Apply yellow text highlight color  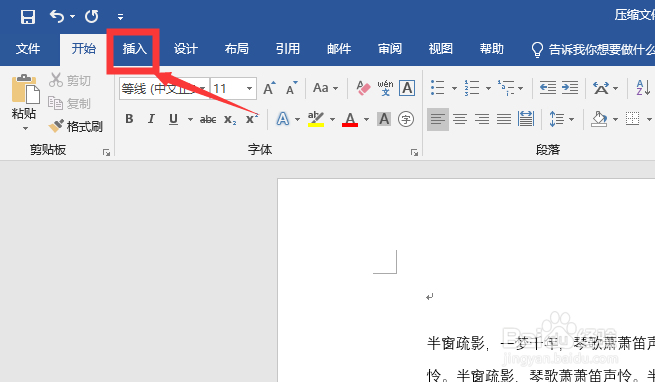tap(316, 119)
